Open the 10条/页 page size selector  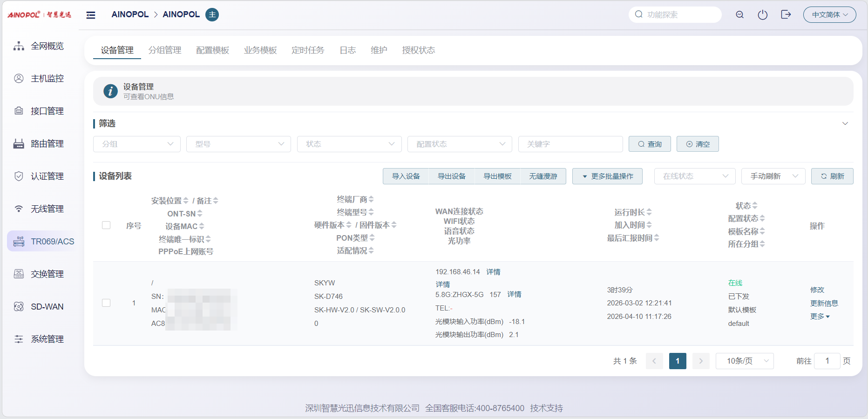click(x=744, y=361)
